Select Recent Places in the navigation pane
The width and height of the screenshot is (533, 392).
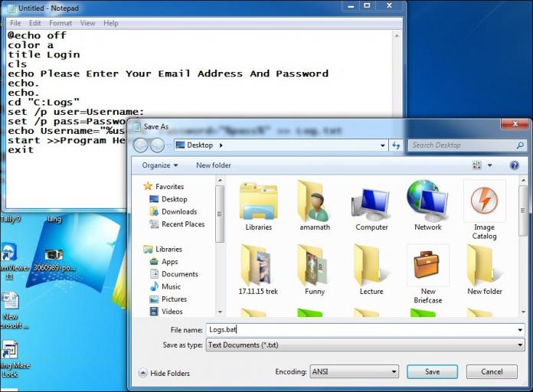click(177, 224)
